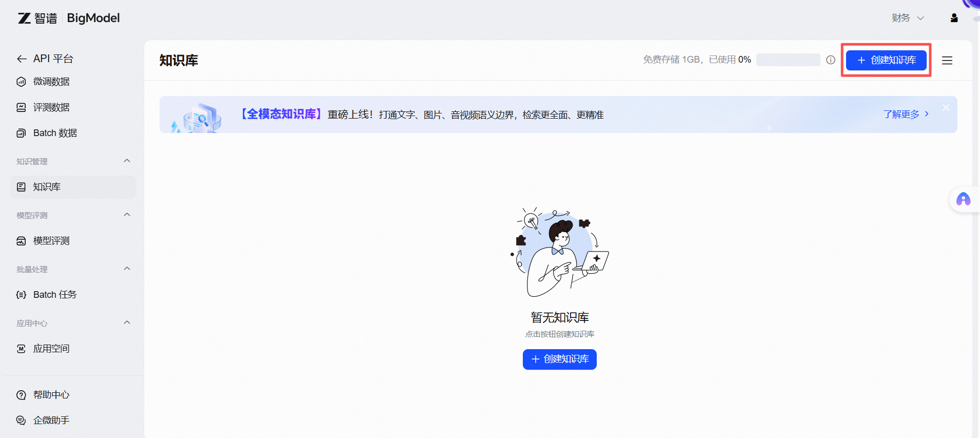Click the 全模态知识库 banner illustration

click(x=198, y=118)
